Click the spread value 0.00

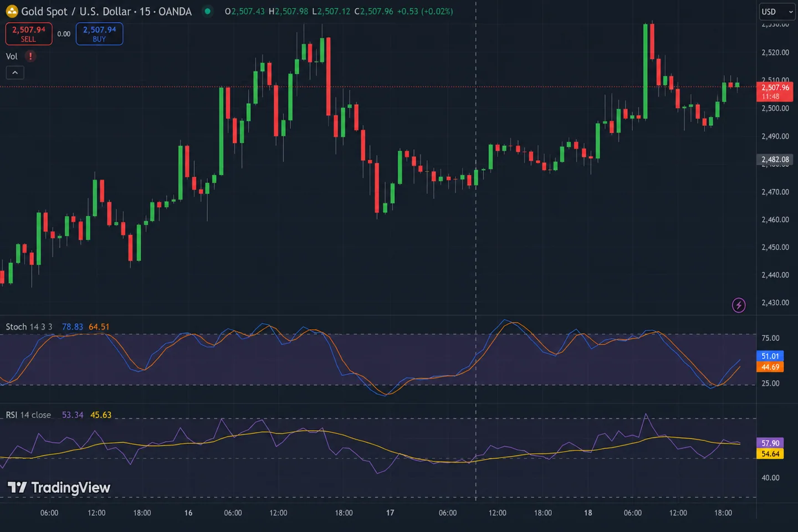64,34
